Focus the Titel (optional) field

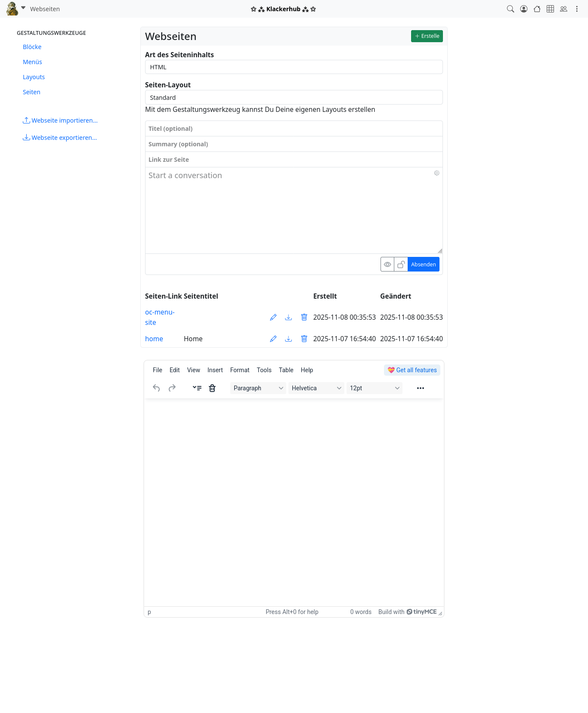294,129
